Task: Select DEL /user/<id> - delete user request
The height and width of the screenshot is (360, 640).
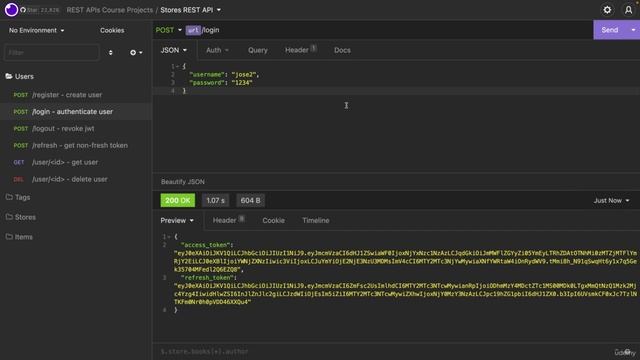Action: (x=76, y=179)
